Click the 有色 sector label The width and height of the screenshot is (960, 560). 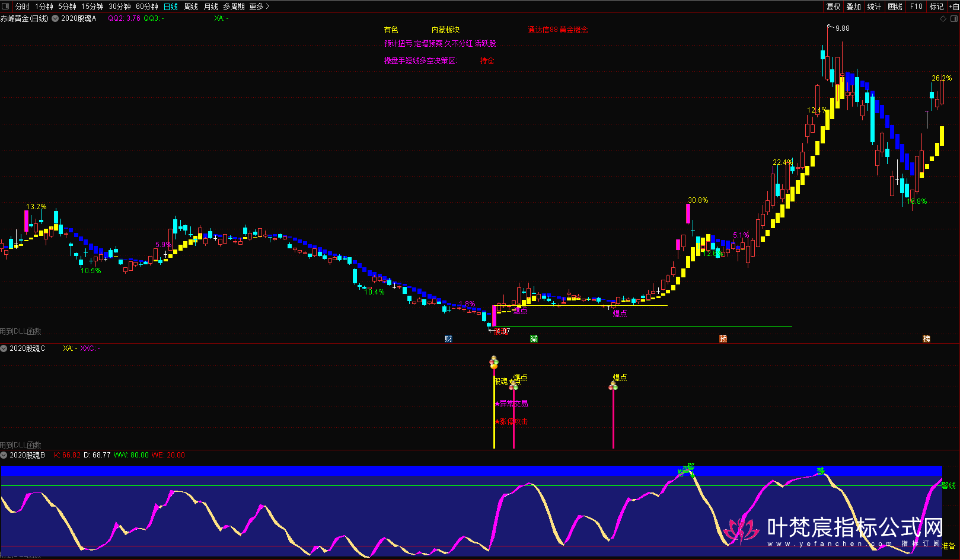391,30
